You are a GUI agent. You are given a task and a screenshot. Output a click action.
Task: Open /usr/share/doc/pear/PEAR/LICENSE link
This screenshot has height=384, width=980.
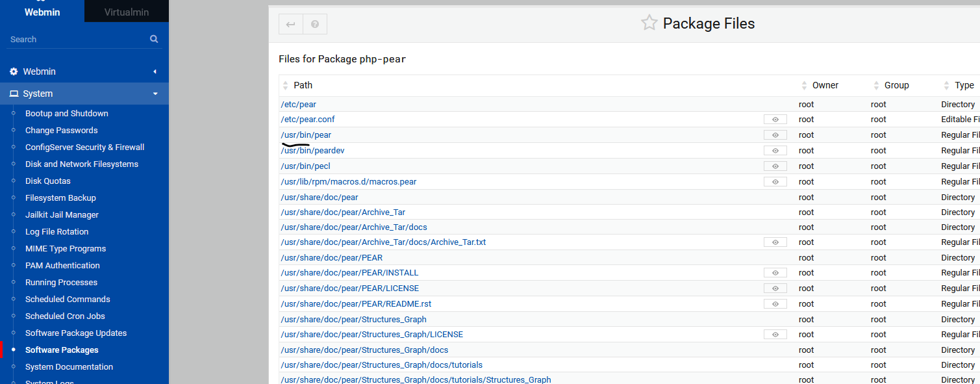349,288
